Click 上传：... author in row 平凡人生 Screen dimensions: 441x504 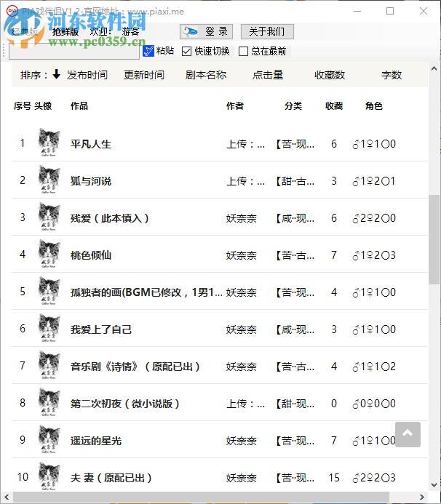(246, 144)
